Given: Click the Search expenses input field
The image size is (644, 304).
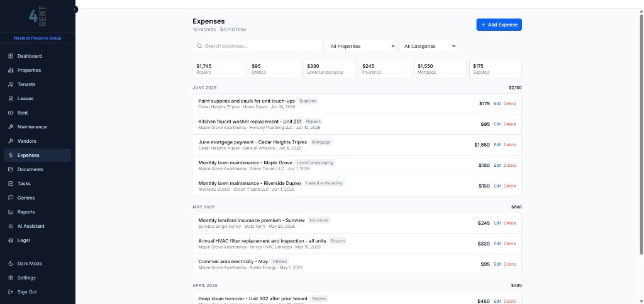Looking at the screenshot, I should coord(257,46).
